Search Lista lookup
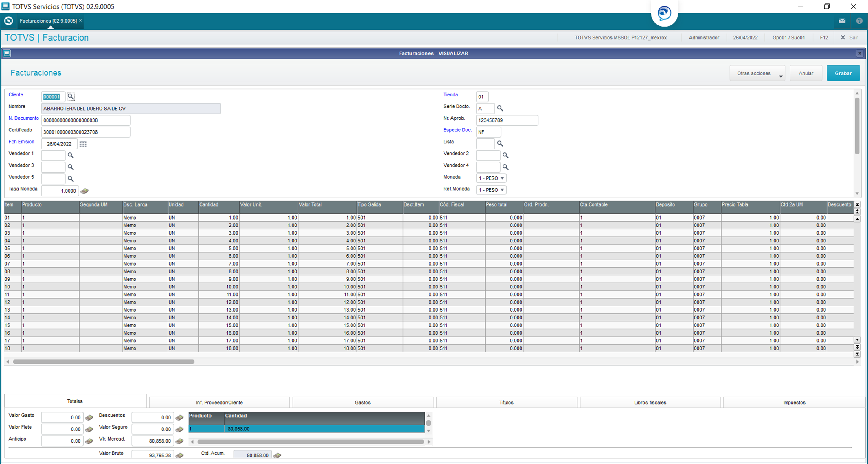The width and height of the screenshot is (868, 464). (x=500, y=144)
